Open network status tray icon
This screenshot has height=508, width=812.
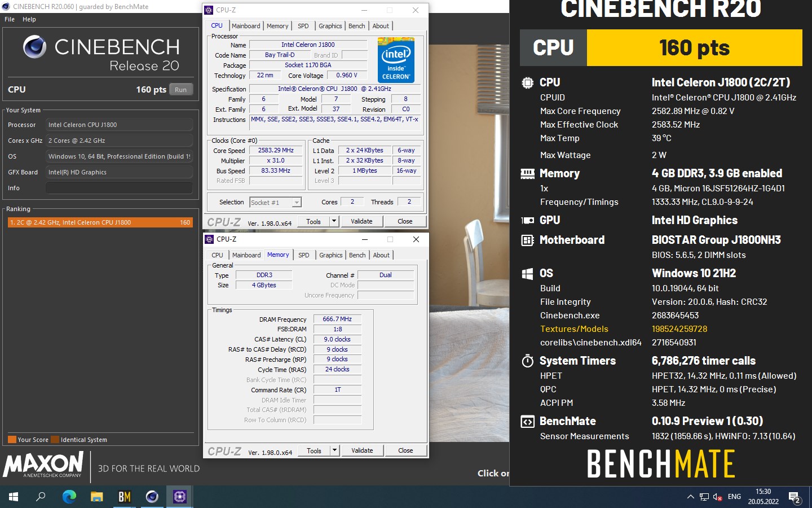[704, 497]
